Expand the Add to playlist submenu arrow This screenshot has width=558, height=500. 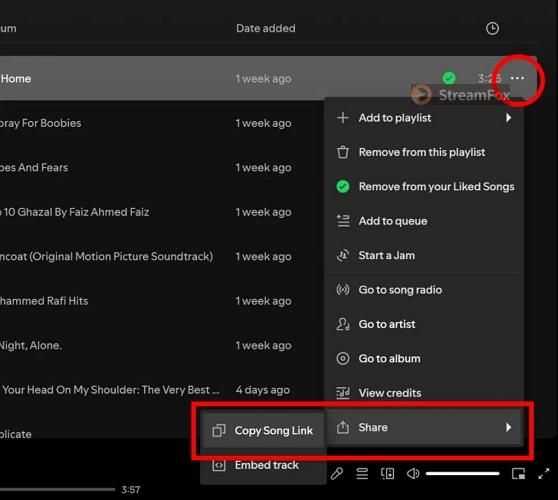[x=509, y=118]
